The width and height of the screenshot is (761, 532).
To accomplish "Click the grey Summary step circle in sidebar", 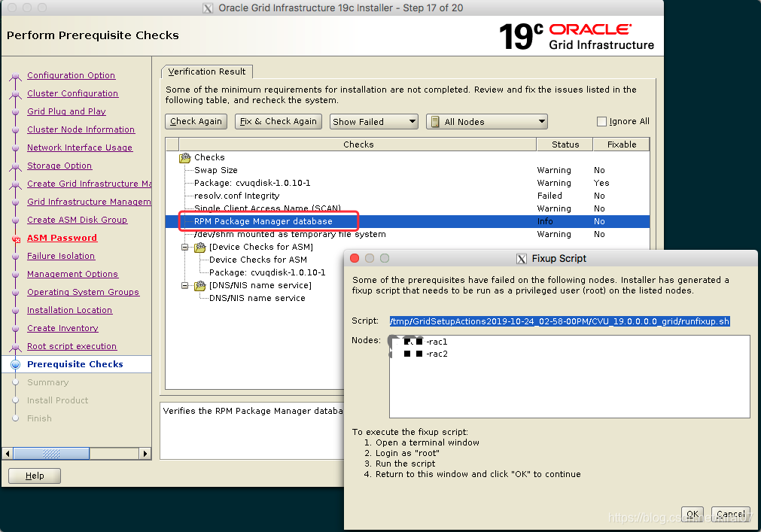I will click(17, 382).
